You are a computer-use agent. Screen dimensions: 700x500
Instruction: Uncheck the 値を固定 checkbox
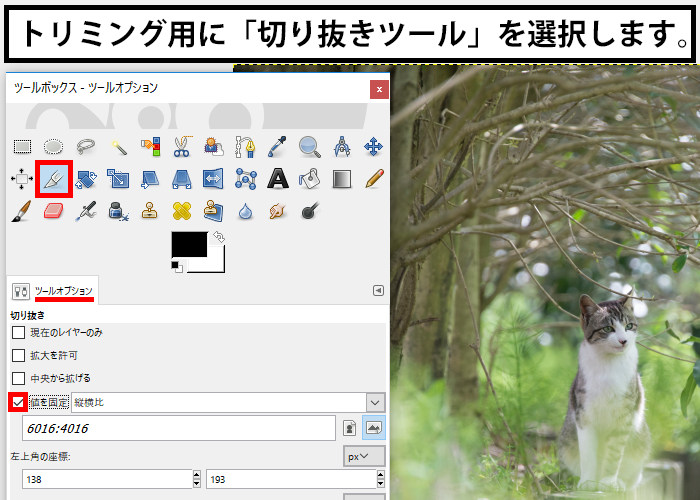[x=18, y=402]
